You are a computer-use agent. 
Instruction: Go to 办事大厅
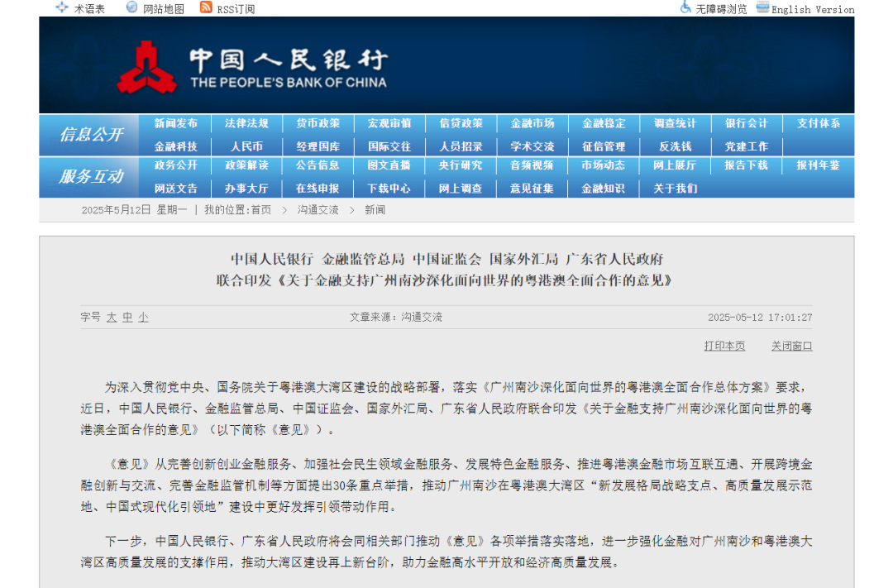tap(246, 189)
